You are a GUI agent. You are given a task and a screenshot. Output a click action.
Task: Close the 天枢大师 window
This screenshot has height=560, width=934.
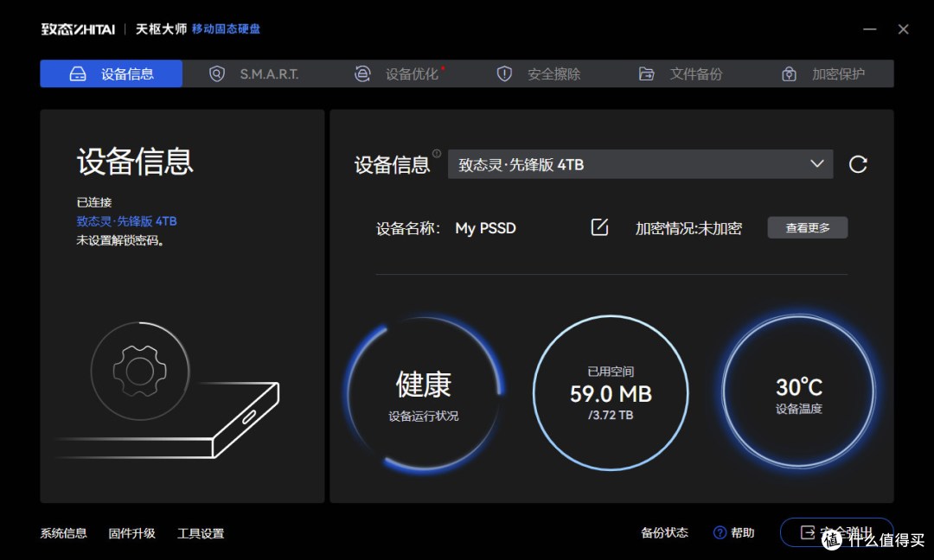[x=903, y=29]
